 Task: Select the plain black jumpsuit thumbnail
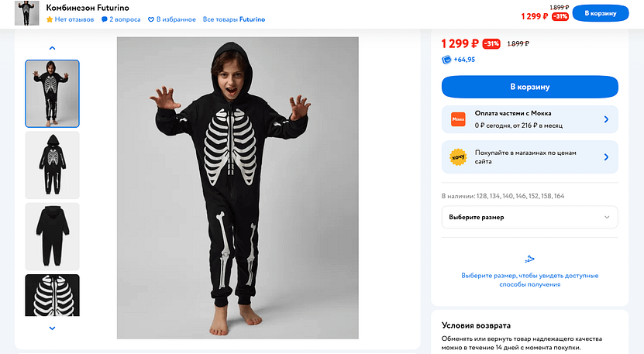(52, 236)
